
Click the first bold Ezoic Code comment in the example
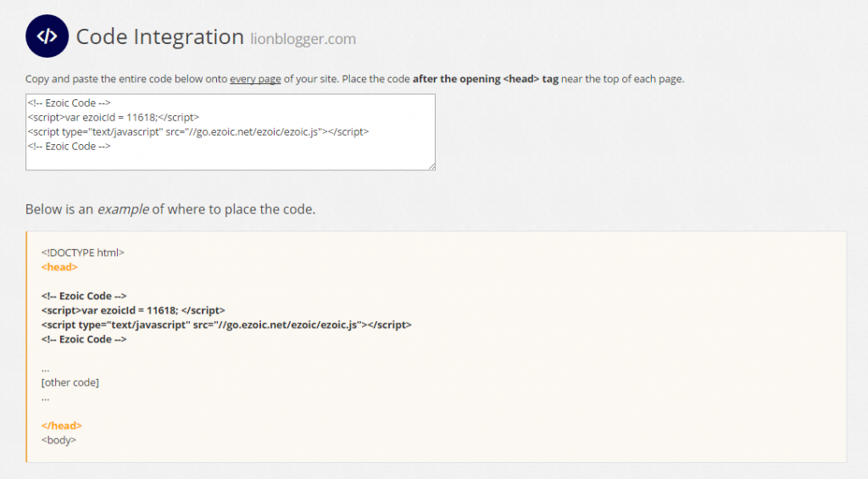pos(84,296)
